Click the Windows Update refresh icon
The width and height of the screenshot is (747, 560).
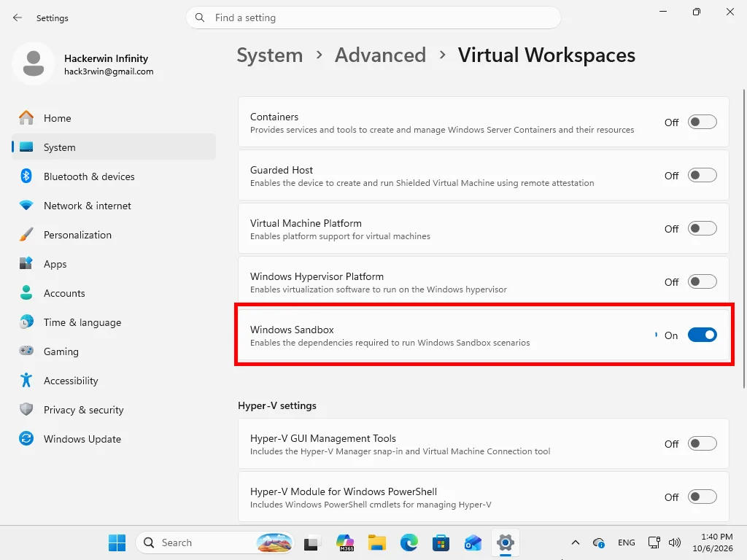point(26,438)
